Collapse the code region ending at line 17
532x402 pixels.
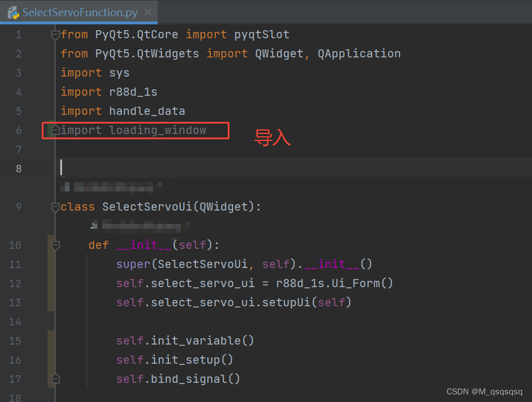54,379
